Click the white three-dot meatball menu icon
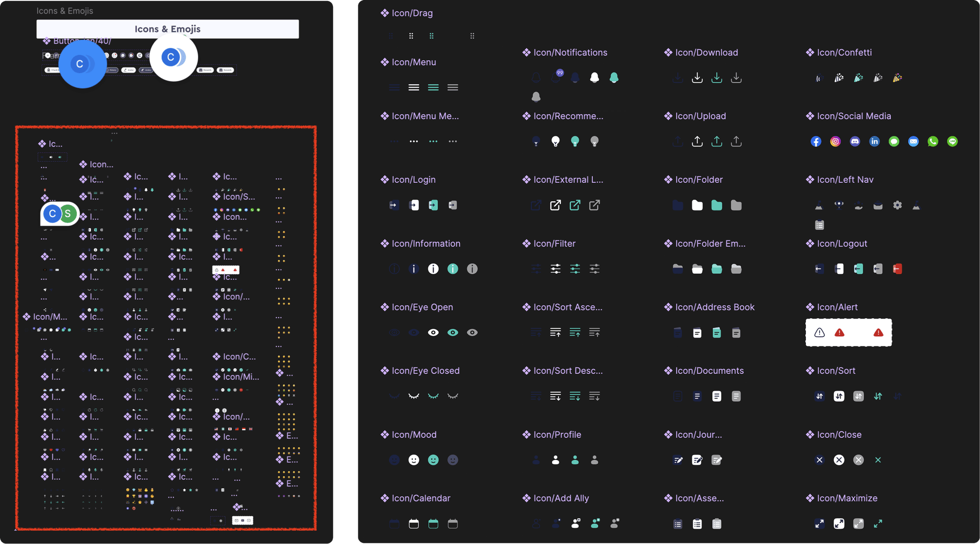980x544 pixels. 414,142
